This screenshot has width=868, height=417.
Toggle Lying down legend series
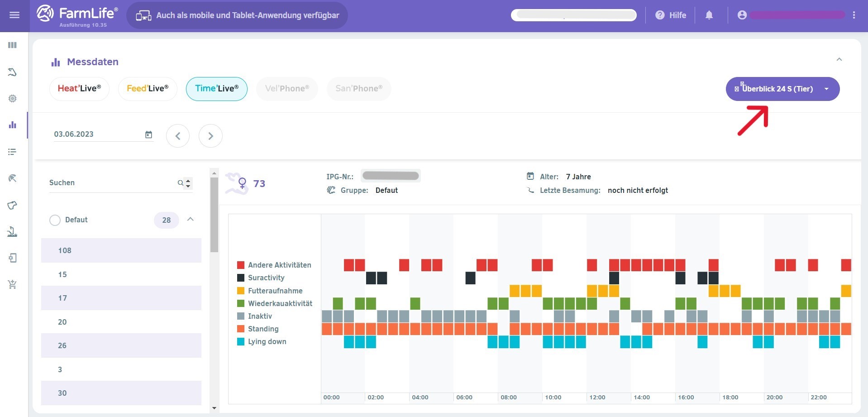[x=267, y=342]
